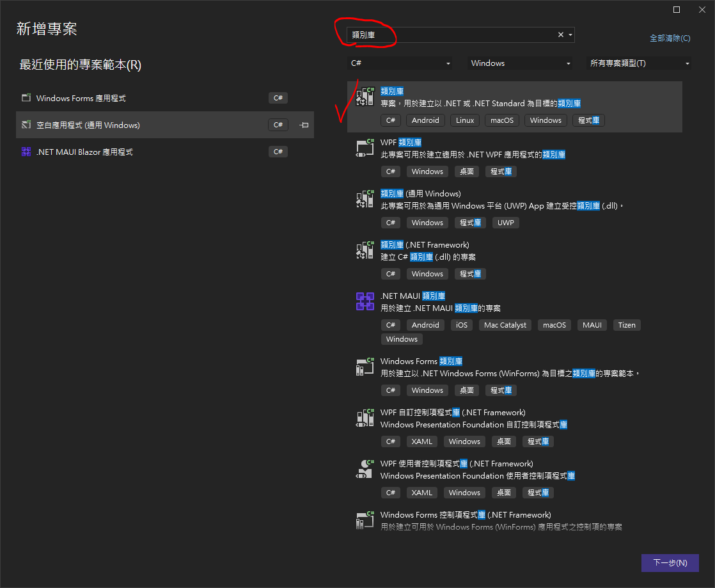Click 程式庫 tag on 類別庫 (.NET Framework)

470,274
